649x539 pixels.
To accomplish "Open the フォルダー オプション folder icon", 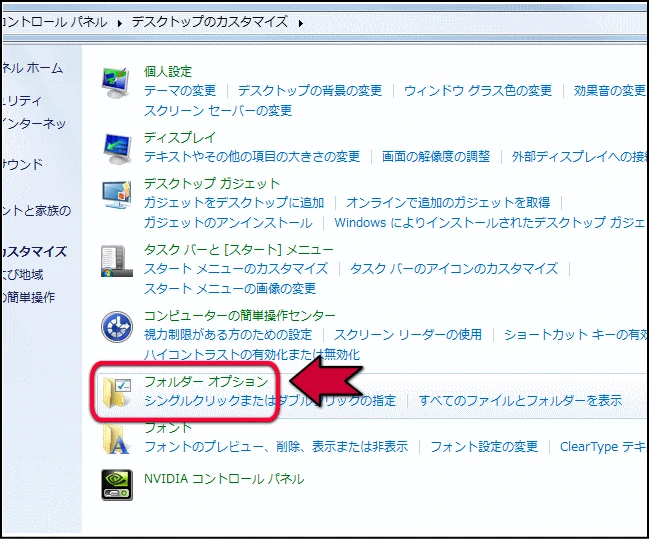I will [x=117, y=392].
